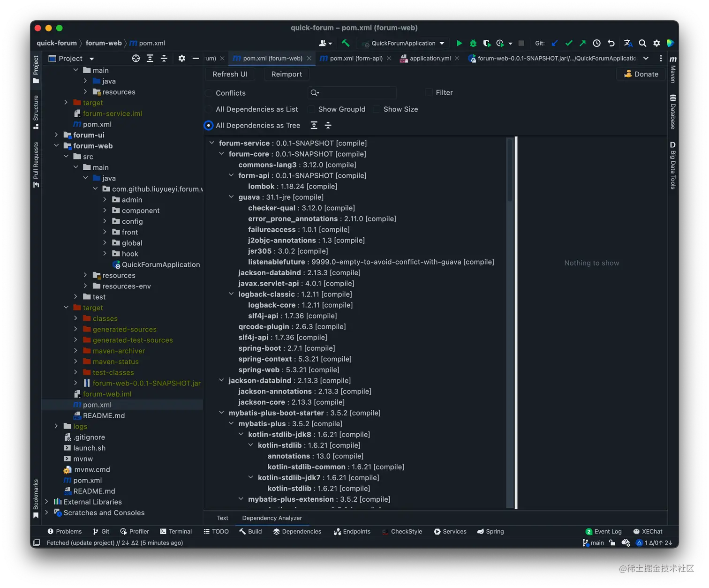Image resolution: width=709 pixels, height=588 pixels.
Task: Switch to pom.xml (form-api) tab
Action: point(355,58)
